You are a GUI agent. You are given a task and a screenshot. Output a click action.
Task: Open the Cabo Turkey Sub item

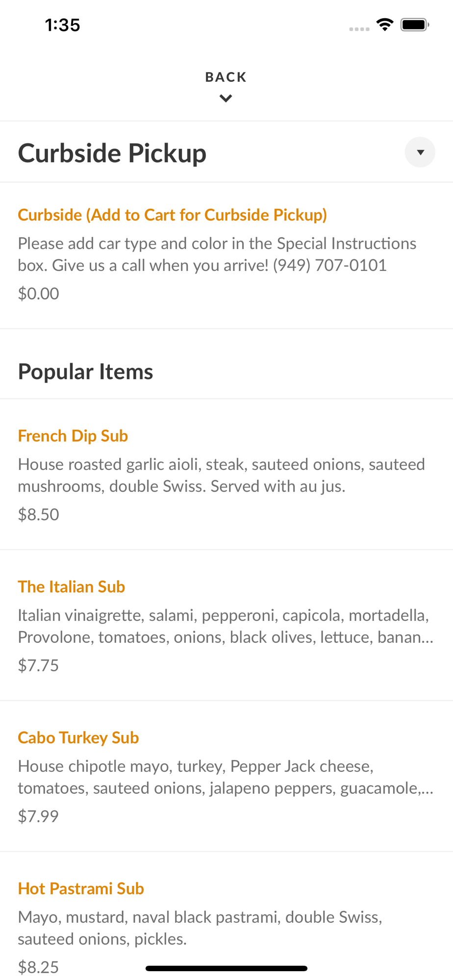click(78, 738)
